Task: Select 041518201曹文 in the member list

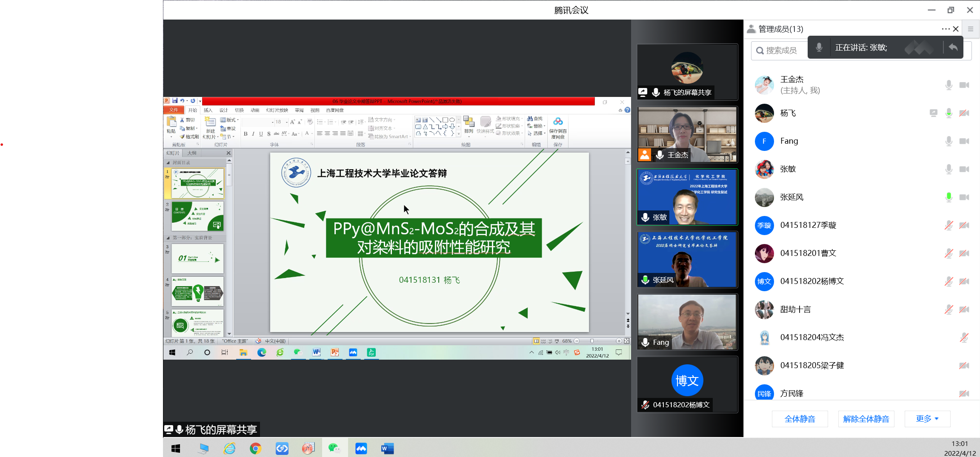Action: tap(808, 253)
